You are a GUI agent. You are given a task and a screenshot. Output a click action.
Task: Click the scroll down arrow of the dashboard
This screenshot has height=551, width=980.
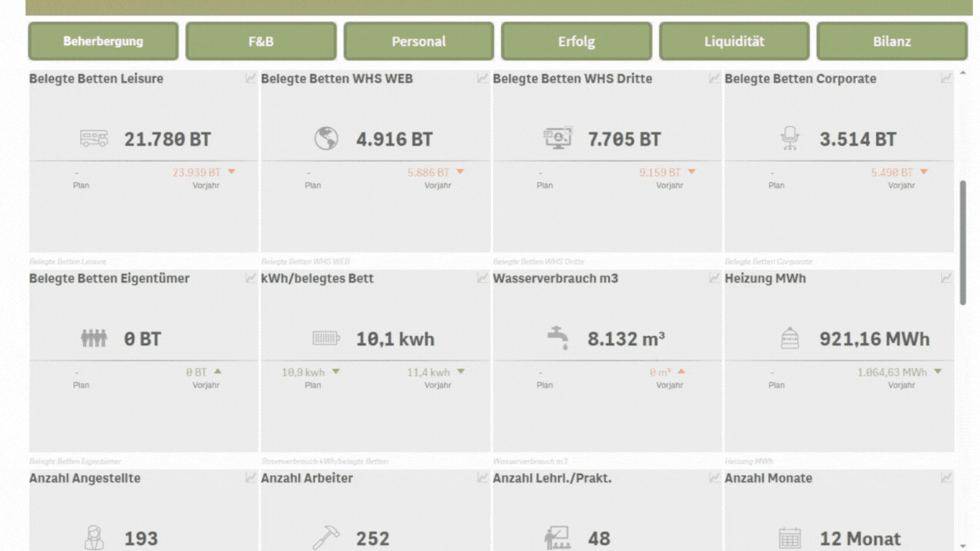click(x=963, y=546)
